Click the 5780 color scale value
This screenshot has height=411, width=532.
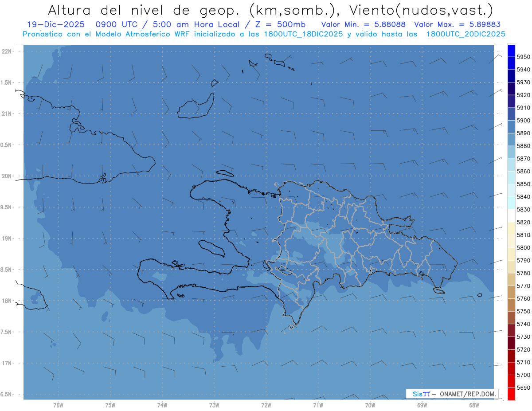tap(524, 273)
